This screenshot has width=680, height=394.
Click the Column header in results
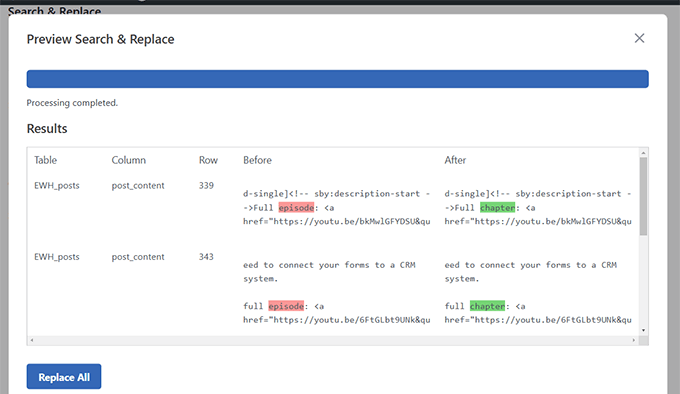point(129,160)
